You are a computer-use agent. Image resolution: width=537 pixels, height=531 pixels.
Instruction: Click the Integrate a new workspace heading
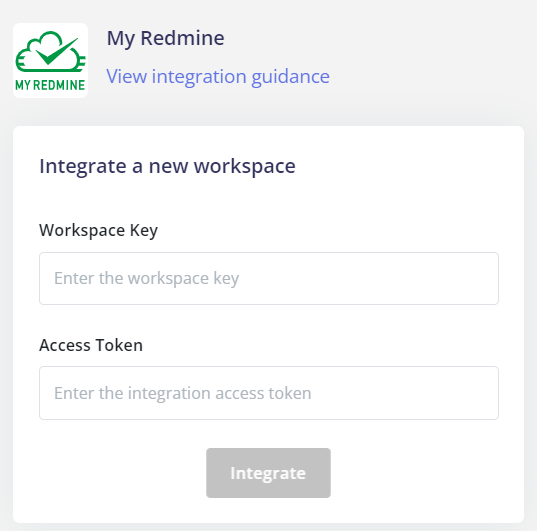pos(167,167)
